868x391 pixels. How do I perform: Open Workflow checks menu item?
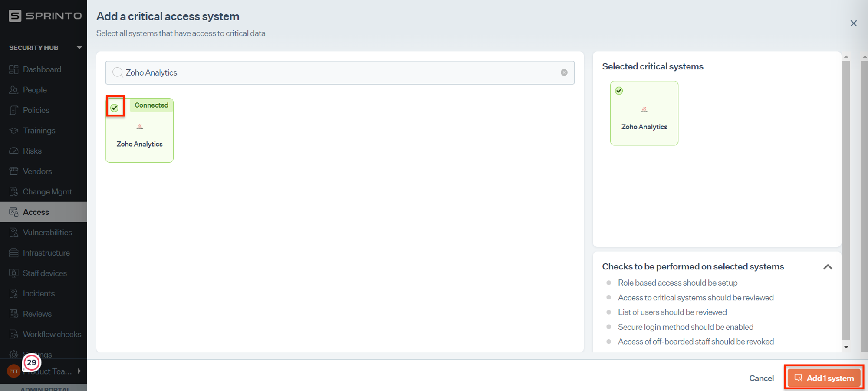[x=43, y=335]
